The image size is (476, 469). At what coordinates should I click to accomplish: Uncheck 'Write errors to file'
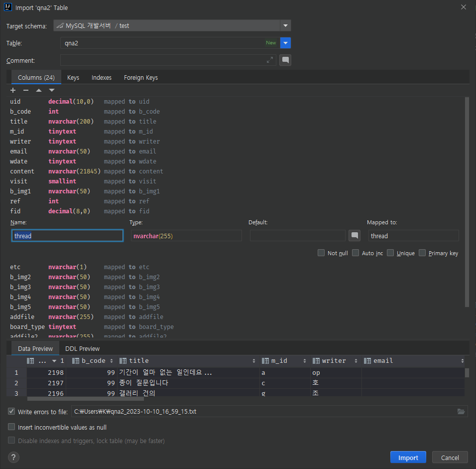click(11, 412)
